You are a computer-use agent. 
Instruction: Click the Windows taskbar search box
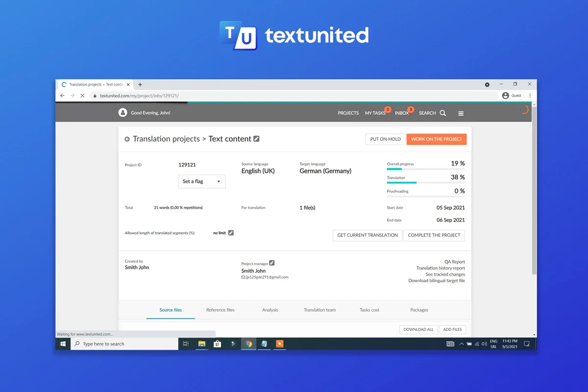coord(124,344)
